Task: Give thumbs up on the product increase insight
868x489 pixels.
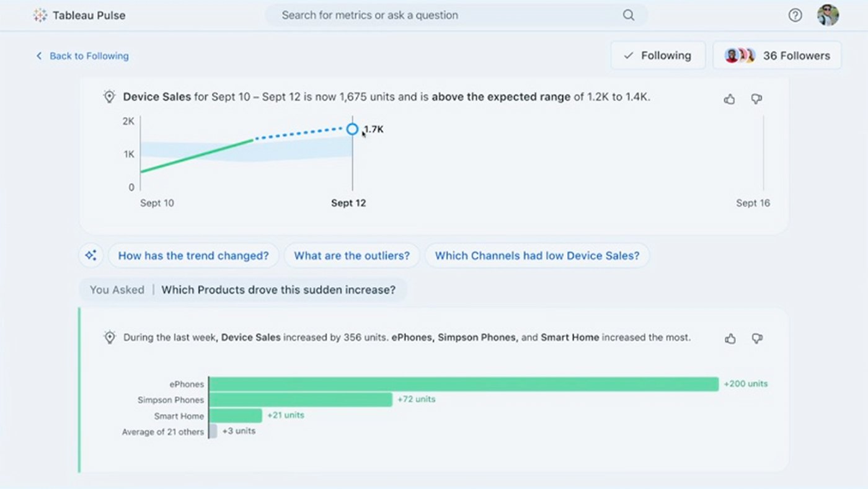Action: [x=730, y=338]
